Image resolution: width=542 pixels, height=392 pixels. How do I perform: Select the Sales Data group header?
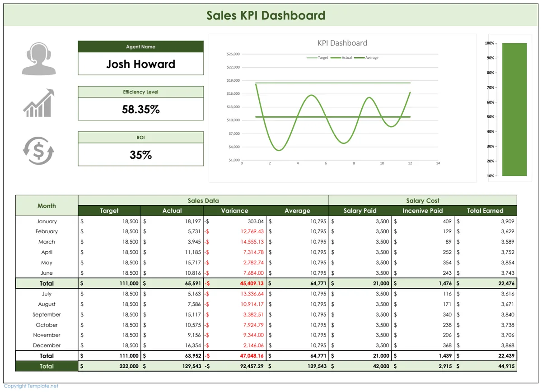tap(203, 200)
